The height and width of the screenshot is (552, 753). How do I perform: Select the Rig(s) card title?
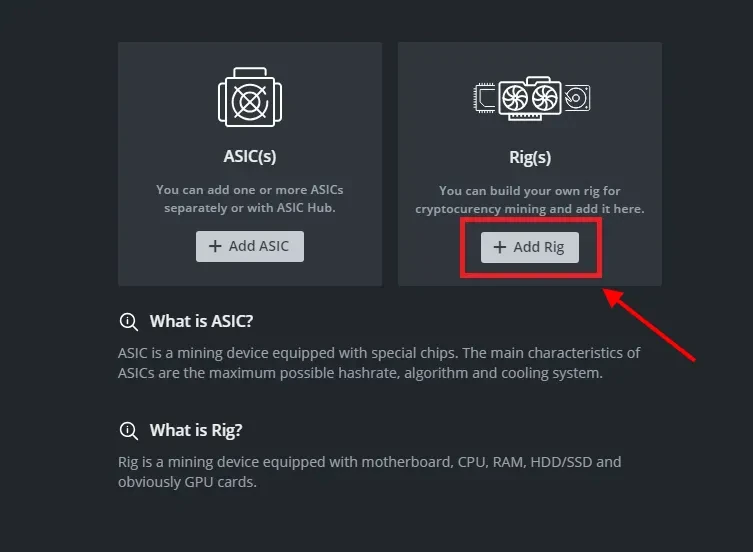[530, 157]
